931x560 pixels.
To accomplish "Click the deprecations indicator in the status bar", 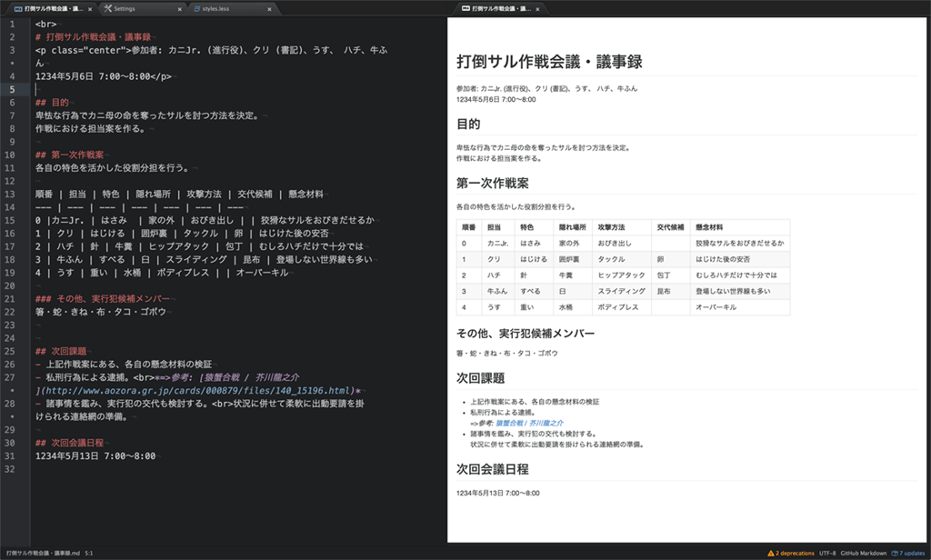I will [795, 553].
